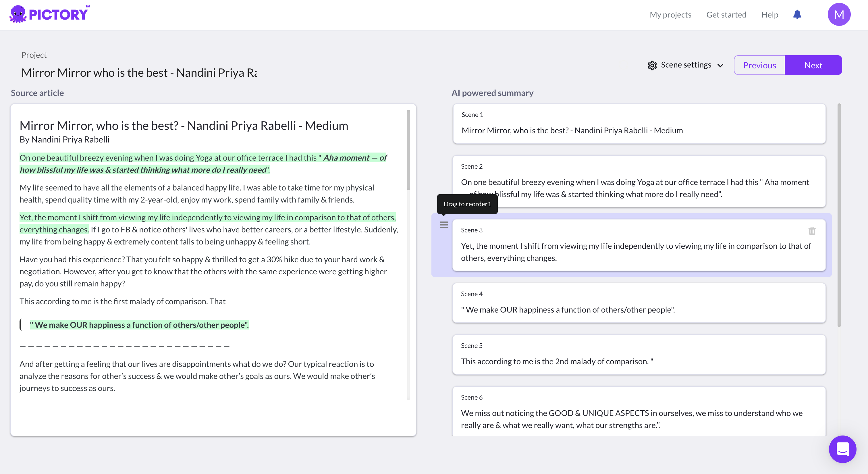
Task: Click the AI summary panel scrollbar
Action: (839, 216)
